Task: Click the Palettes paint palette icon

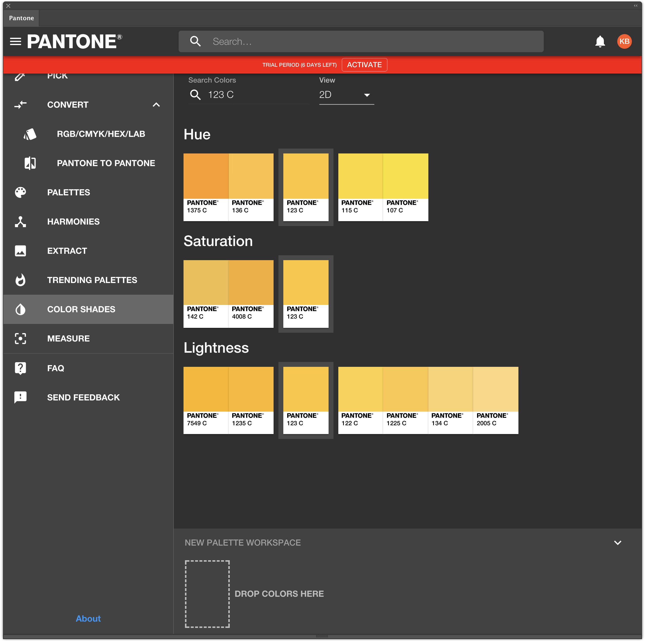Action: click(x=20, y=192)
